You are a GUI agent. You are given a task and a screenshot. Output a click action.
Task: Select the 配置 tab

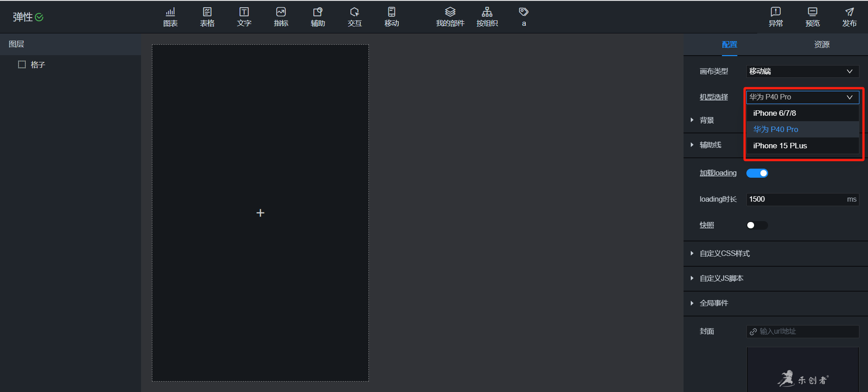729,44
